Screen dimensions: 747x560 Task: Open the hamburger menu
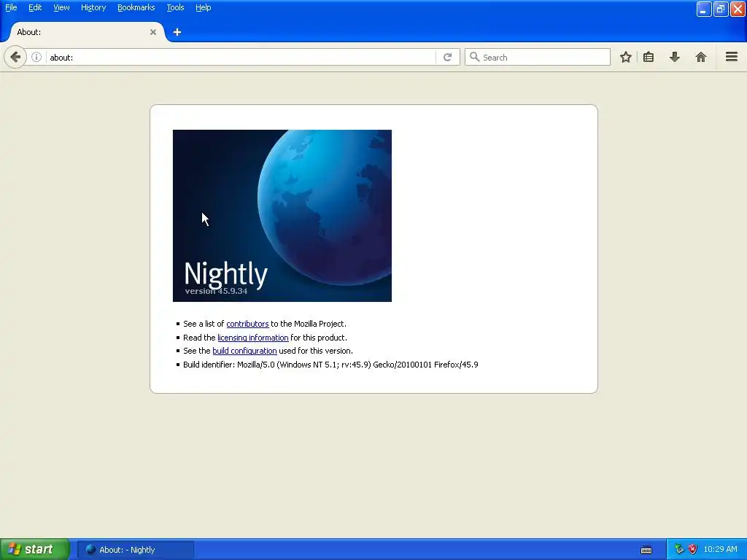tap(732, 57)
